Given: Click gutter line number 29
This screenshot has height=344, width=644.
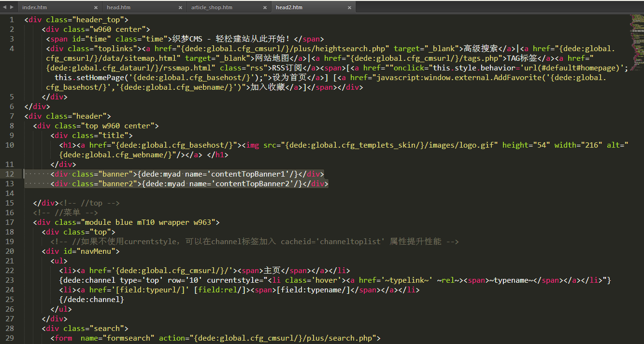Looking at the screenshot, I should (10, 338).
